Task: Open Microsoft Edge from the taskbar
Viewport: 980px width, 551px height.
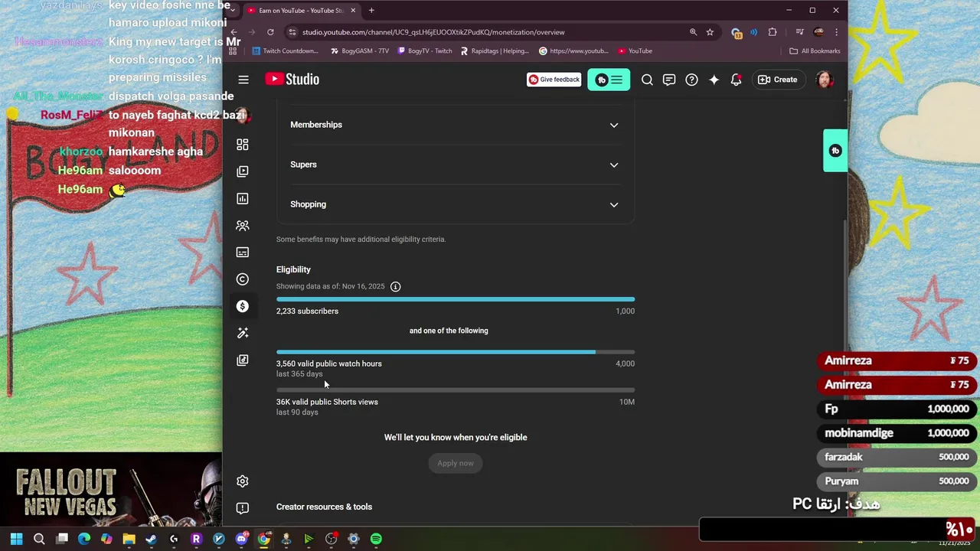Action: 84,539
